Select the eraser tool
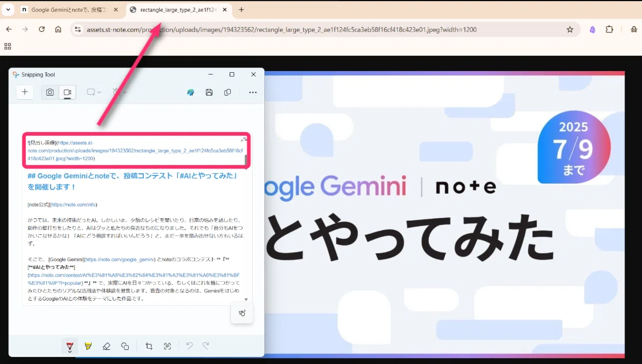642x364 pixels. (x=106, y=346)
